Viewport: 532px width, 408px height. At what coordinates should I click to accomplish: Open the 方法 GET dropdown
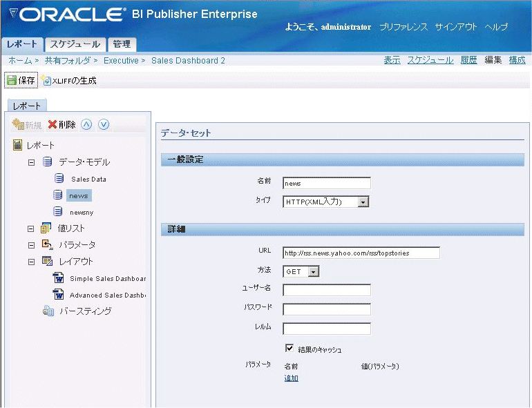(314, 272)
